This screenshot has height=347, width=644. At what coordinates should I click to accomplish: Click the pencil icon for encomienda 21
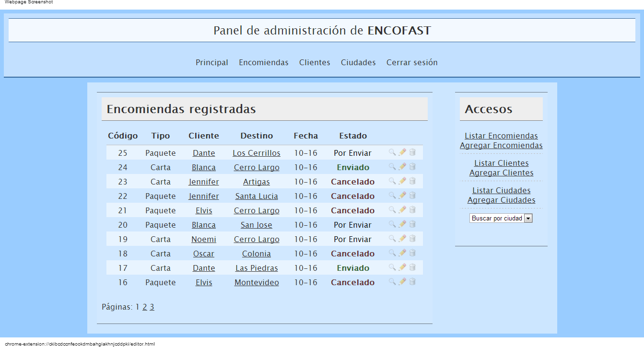(402, 209)
